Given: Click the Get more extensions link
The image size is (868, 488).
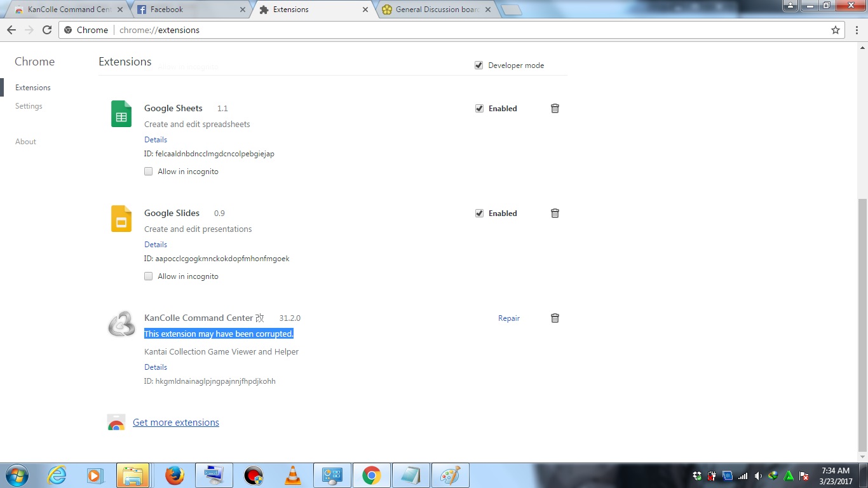Looking at the screenshot, I should [176, 423].
